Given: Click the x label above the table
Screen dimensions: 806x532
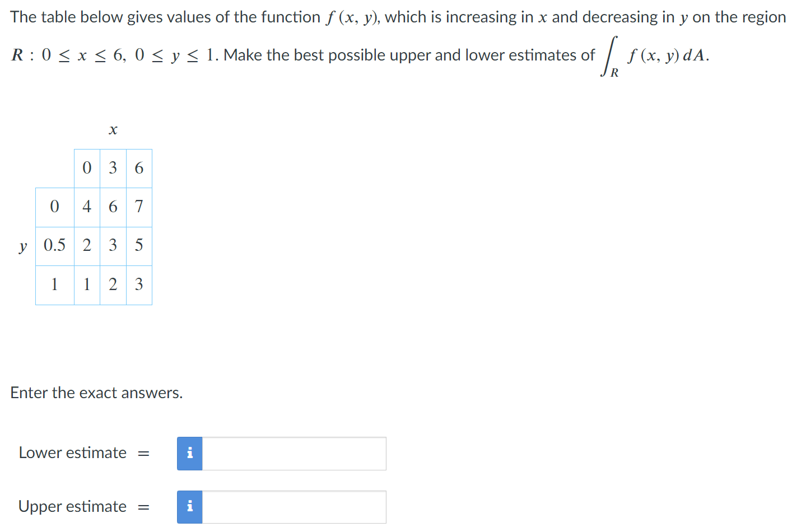Looking at the screenshot, I should 113,129.
